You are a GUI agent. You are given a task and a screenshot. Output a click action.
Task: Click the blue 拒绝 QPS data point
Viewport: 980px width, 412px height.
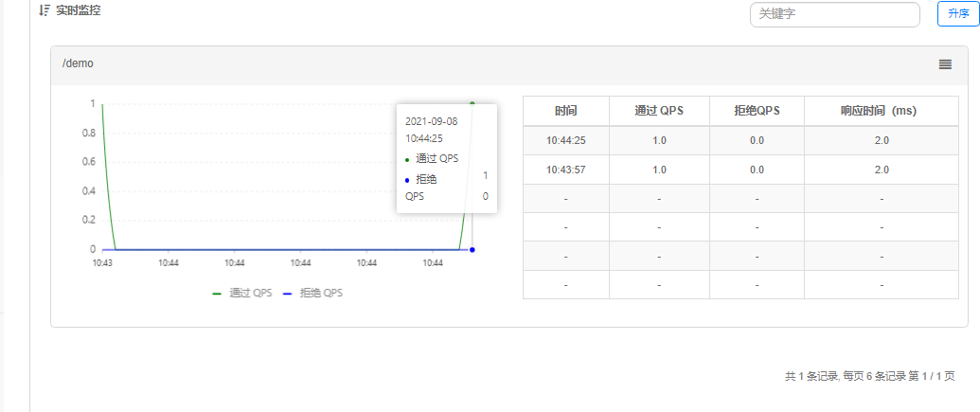(472, 249)
